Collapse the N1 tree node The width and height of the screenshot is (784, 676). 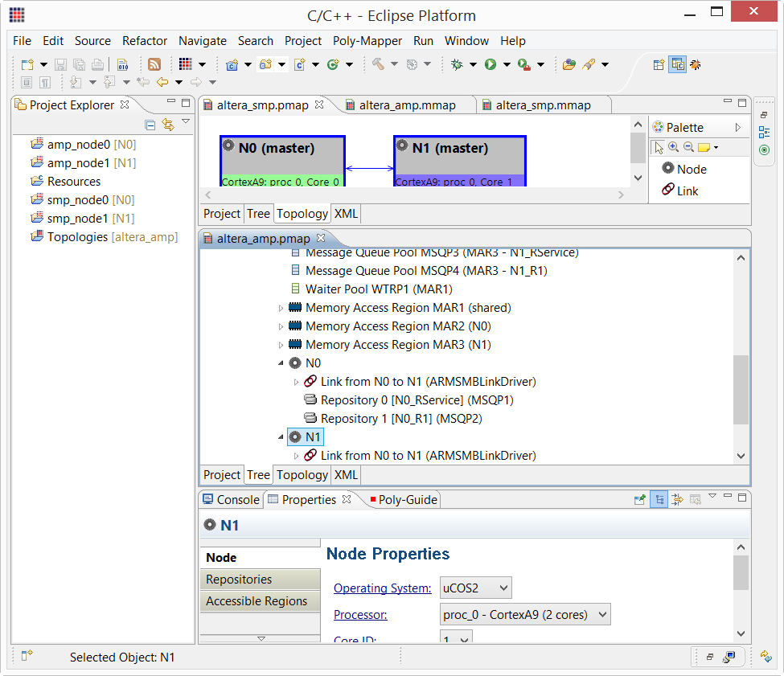point(281,437)
